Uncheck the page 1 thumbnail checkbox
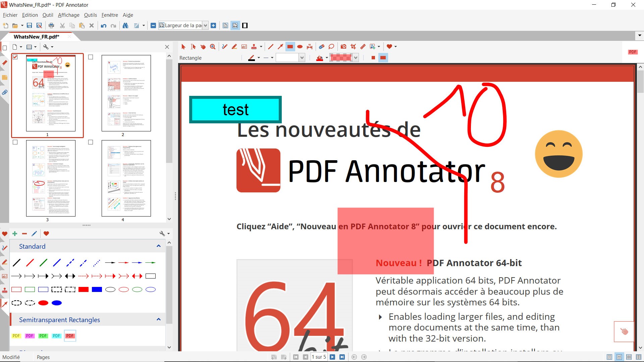The height and width of the screenshot is (362, 644). tap(15, 57)
